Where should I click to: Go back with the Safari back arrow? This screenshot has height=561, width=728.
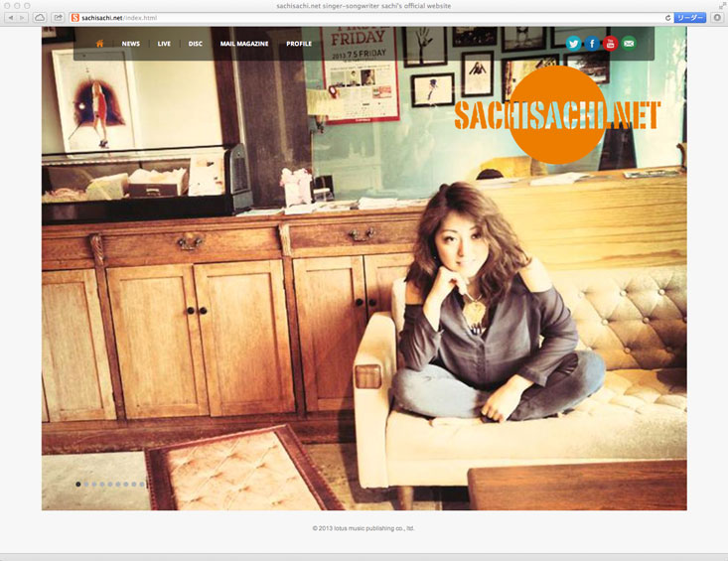pos(10,18)
